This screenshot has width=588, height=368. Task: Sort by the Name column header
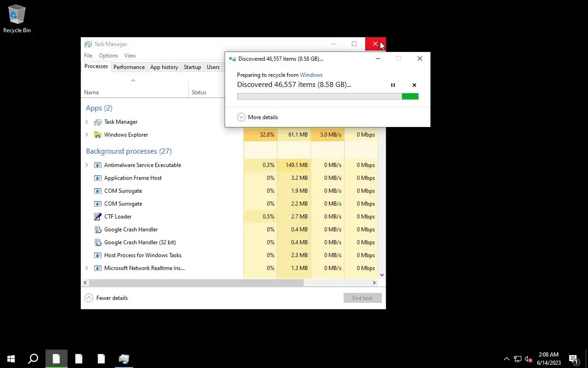pos(91,92)
